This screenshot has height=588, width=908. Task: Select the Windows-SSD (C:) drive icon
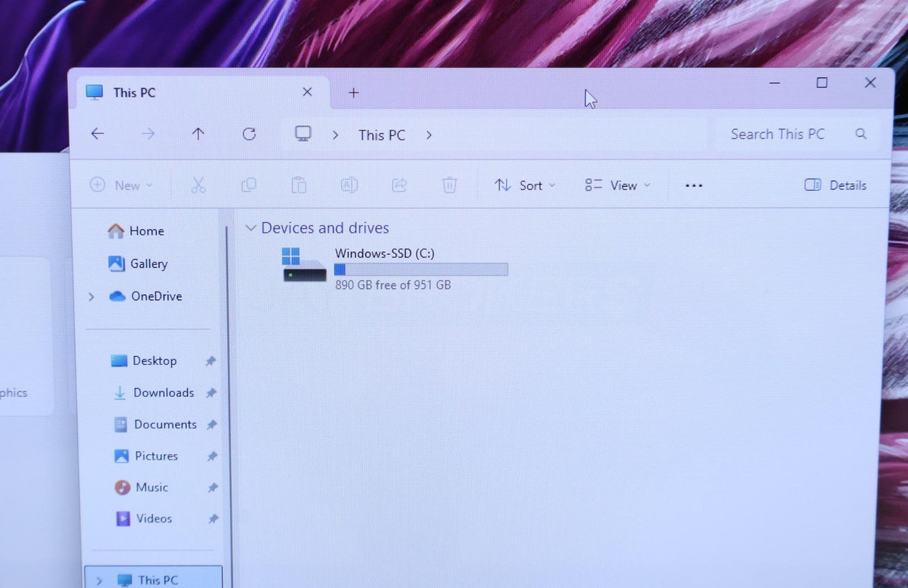(x=304, y=266)
